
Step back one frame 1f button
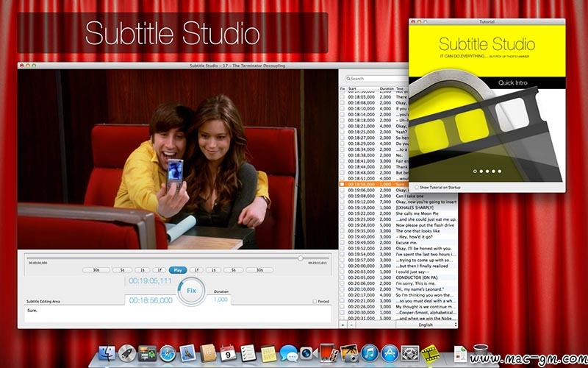[159, 270]
